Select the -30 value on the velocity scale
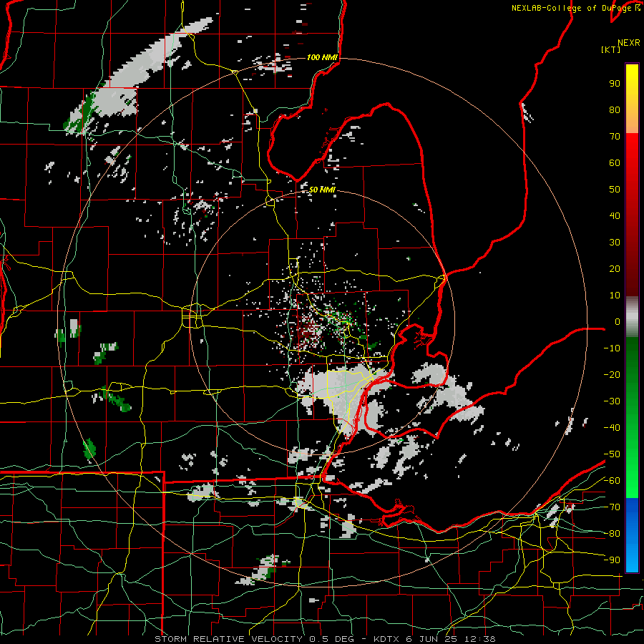Screen dimensions: 644x644 coord(612,401)
